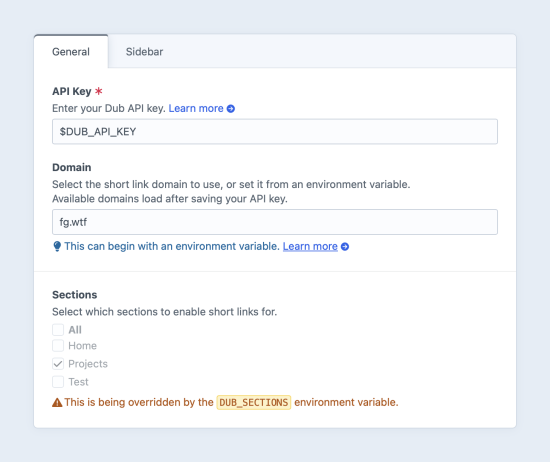Click 'This is being overridden by the' warning text
550x462 pixels.
pyautogui.click(x=139, y=402)
